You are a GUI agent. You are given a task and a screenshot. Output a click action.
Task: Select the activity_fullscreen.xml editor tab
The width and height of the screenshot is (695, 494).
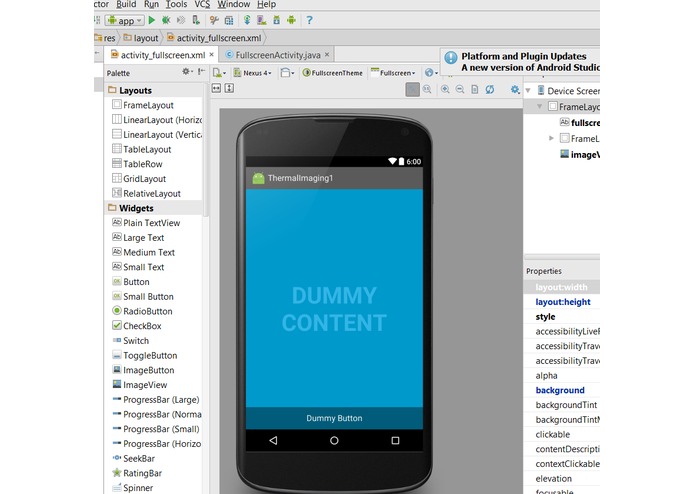pos(163,55)
